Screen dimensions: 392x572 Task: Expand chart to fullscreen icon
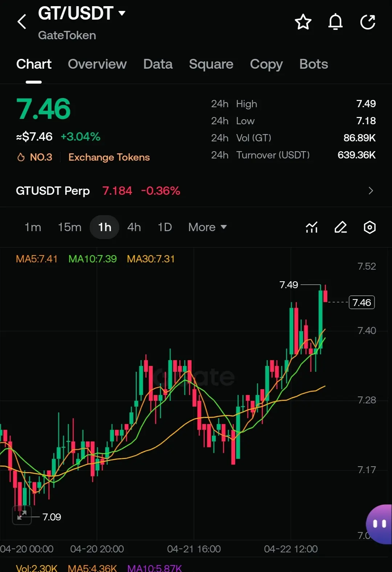pyautogui.click(x=22, y=515)
